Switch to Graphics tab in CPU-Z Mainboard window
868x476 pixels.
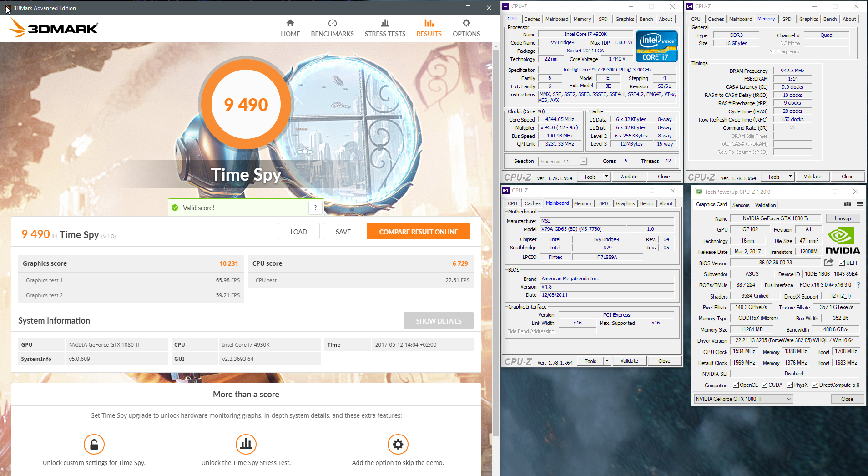pyautogui.click(x=625, y=203)
